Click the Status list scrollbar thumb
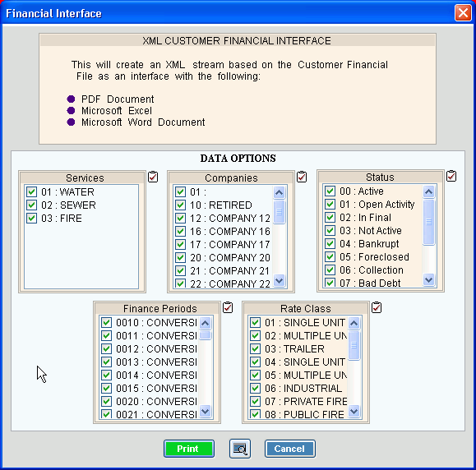 pyautogui.click(x=428, y=222)
